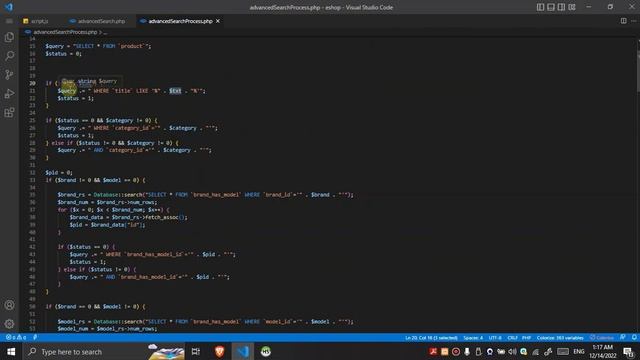Screen dimensions: 640x360
Task: Split the editor to the right
Action: pos(623,21)
